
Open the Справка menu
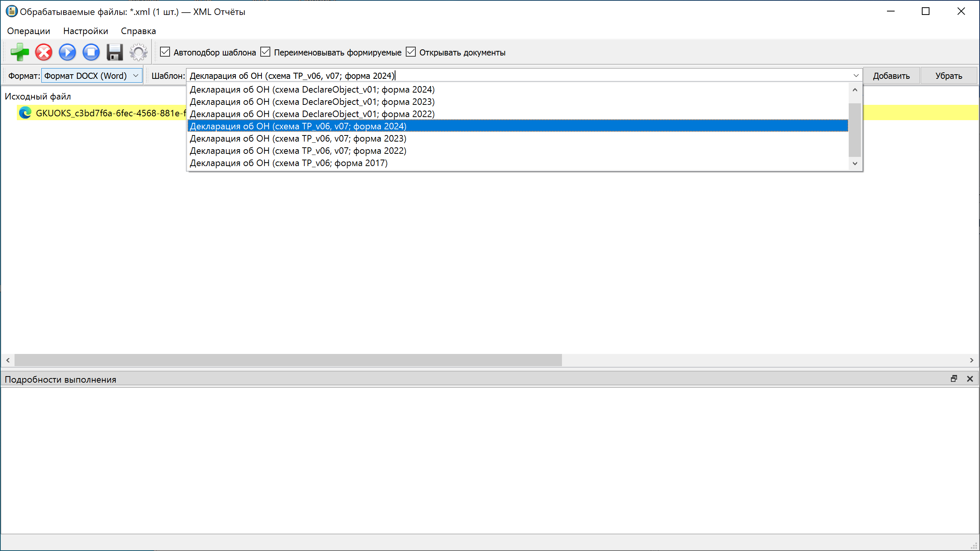pos(139,31)
